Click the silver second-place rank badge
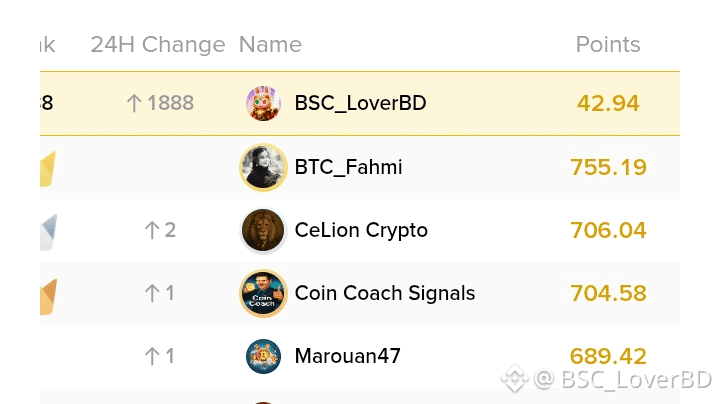This screenshot has width=720, height=404. pyautogui.click(x=48, y=232)
